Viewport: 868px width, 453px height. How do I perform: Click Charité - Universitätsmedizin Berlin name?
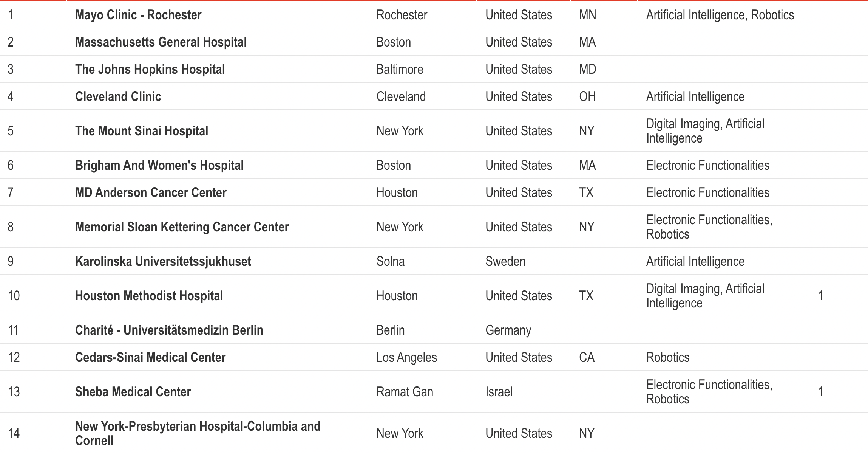click(169, 330)
